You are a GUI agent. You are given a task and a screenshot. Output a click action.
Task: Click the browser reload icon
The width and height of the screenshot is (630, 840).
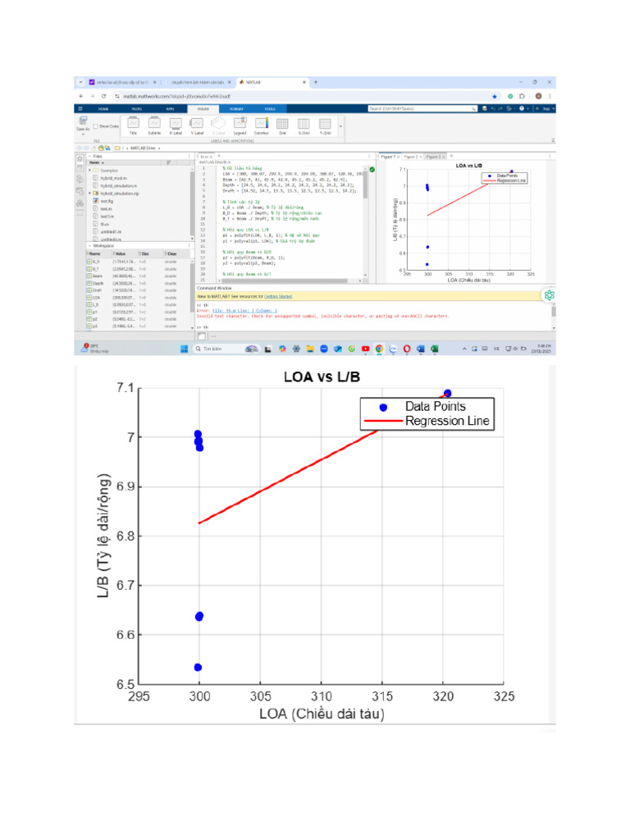pos(104,97)
